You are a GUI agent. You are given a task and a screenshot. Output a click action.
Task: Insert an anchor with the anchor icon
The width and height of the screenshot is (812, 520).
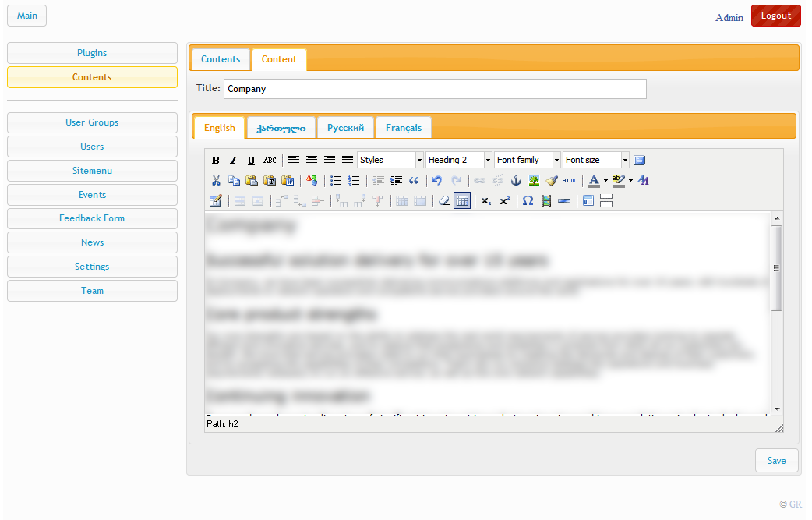[515, 181]
